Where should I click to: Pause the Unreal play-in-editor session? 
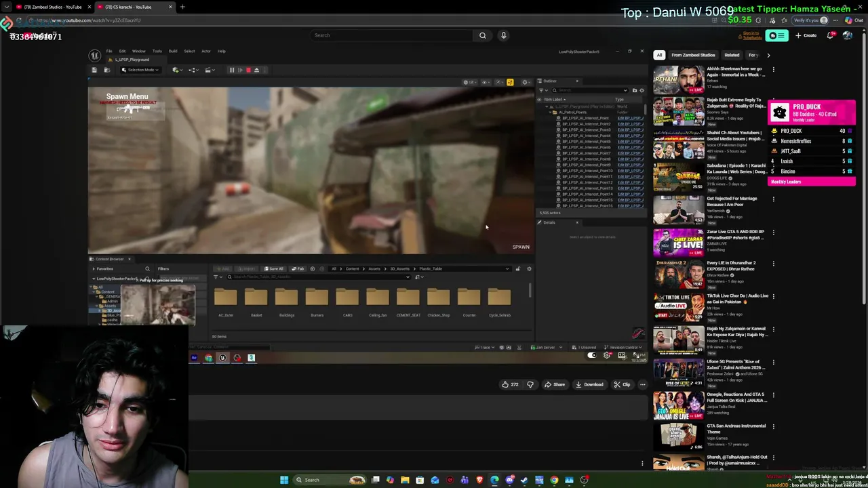pos(231,70)
